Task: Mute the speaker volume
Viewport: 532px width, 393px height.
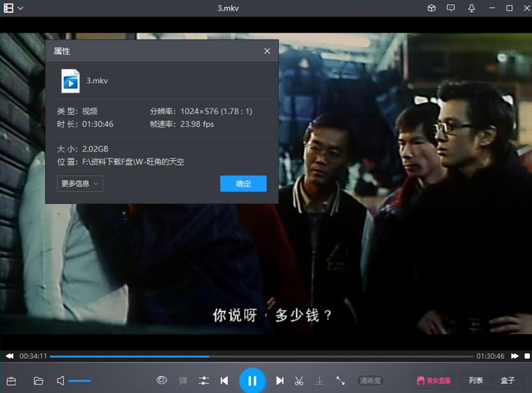Action: (60, 381)
